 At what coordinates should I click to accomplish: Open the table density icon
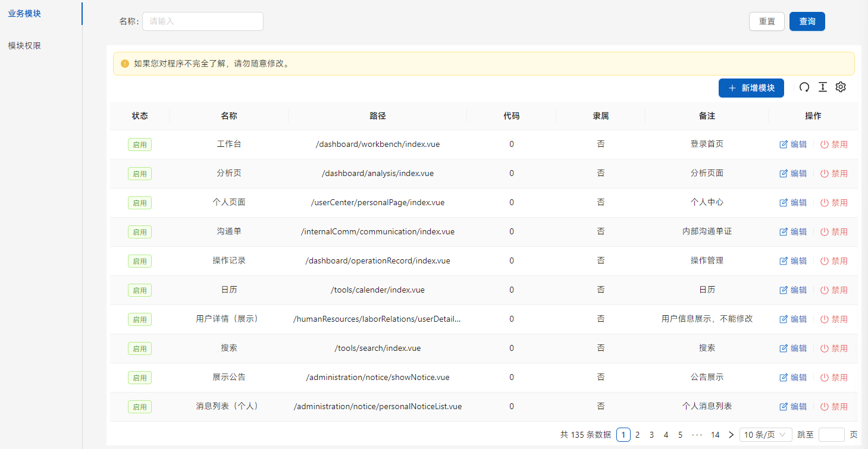coord(822,87)
